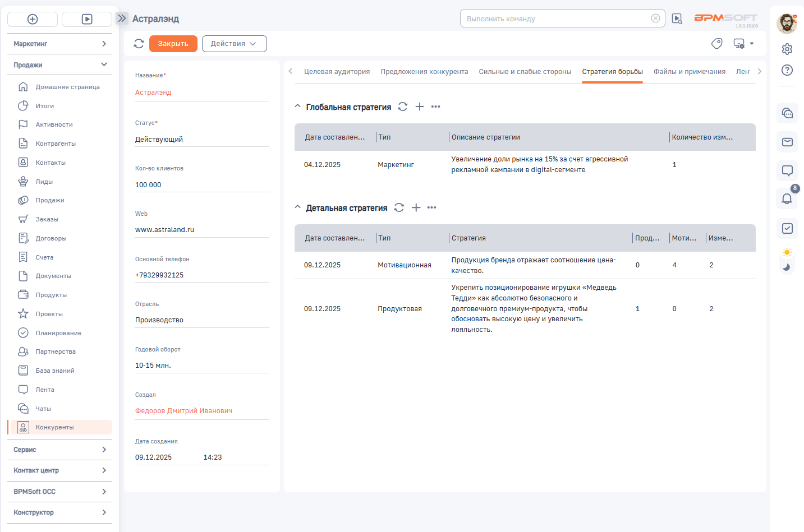Refresh the Детальная стратегия list
The image size is (804, 532).
[x=399, y=207]
